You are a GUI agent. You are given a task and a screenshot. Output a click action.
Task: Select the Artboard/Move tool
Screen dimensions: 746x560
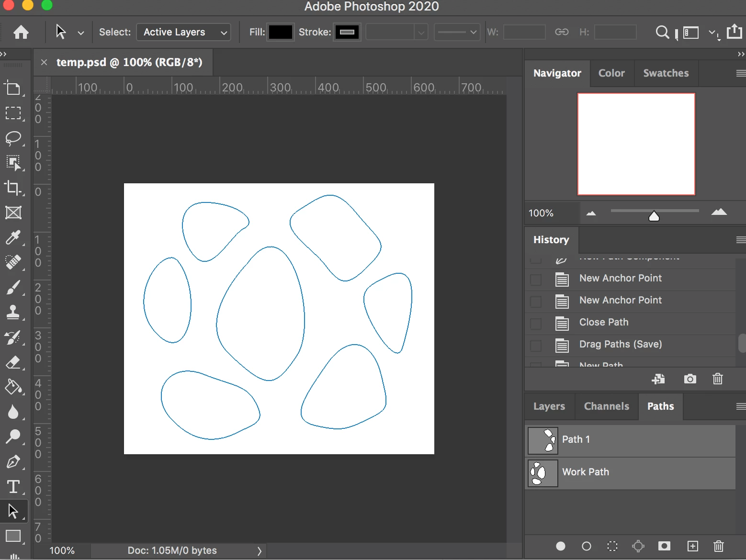click(x=12, y=88)
